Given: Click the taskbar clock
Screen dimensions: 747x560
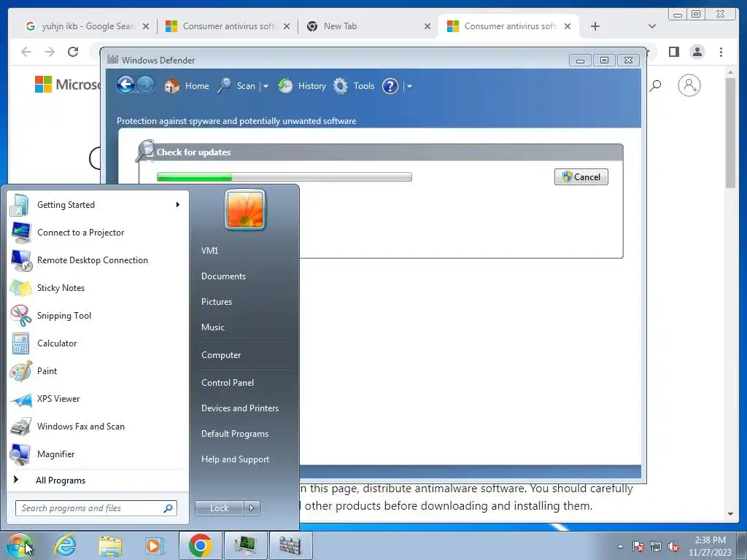Looking at the screenshot, I should coord(710,546).
